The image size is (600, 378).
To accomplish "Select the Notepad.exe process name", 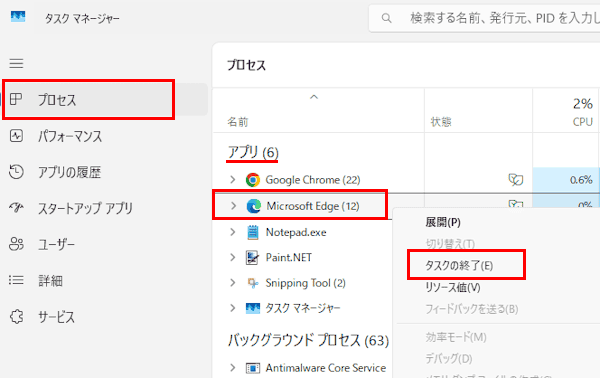I will pyautogui.click(x=296, y=232).
